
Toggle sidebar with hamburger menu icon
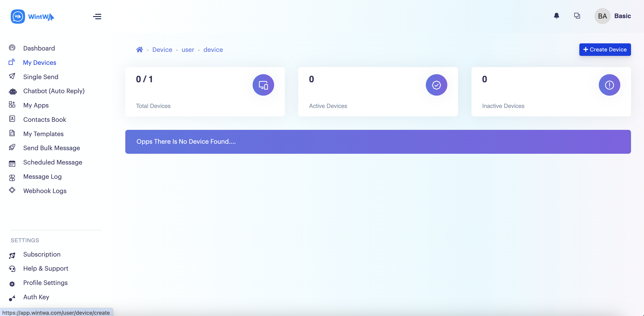[x=97, y=17]
